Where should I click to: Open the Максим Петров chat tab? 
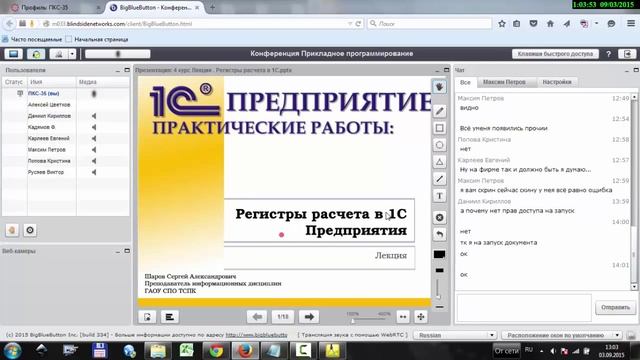click(504, 82)
